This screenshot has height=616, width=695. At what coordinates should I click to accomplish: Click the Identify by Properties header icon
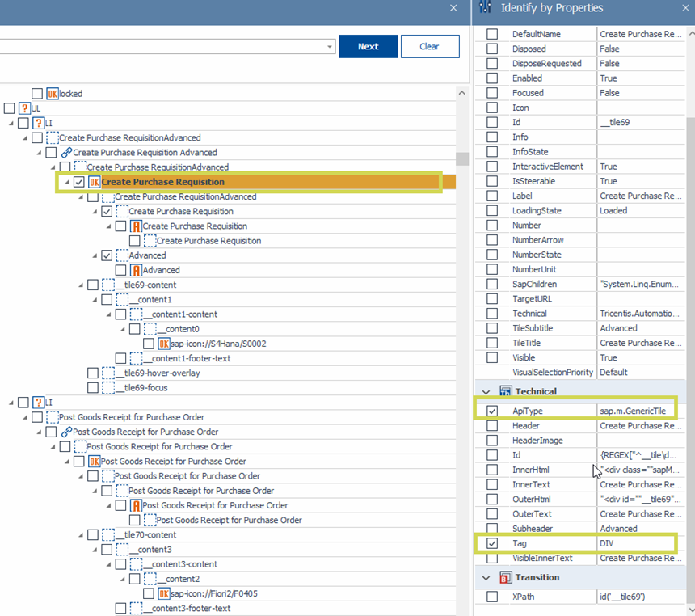pyautogui.click(x=486, y=7)
